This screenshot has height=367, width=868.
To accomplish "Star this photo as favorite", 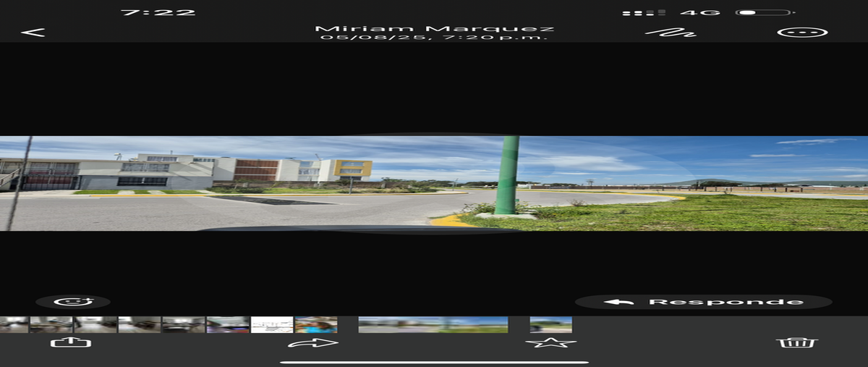I will 550,342.
